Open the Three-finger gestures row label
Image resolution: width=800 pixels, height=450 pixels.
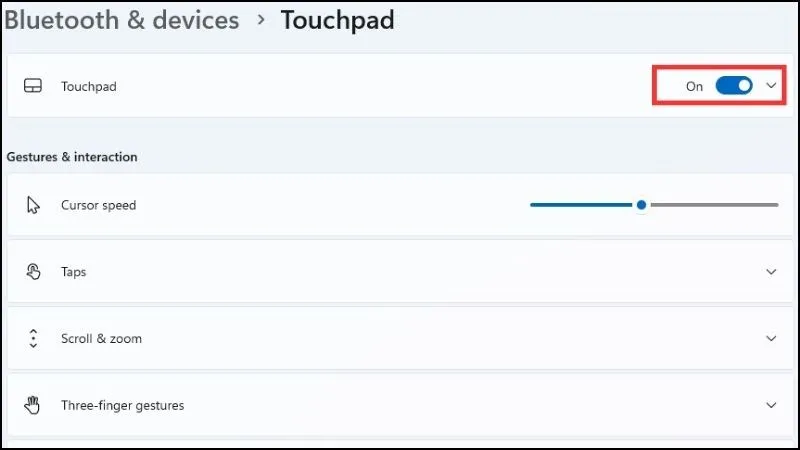pos(122,405)
